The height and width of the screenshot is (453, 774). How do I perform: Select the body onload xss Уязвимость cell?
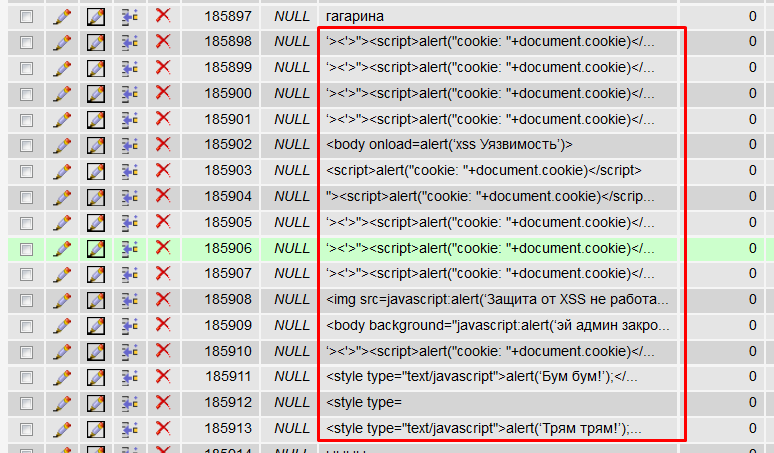[x=449, y=145]
